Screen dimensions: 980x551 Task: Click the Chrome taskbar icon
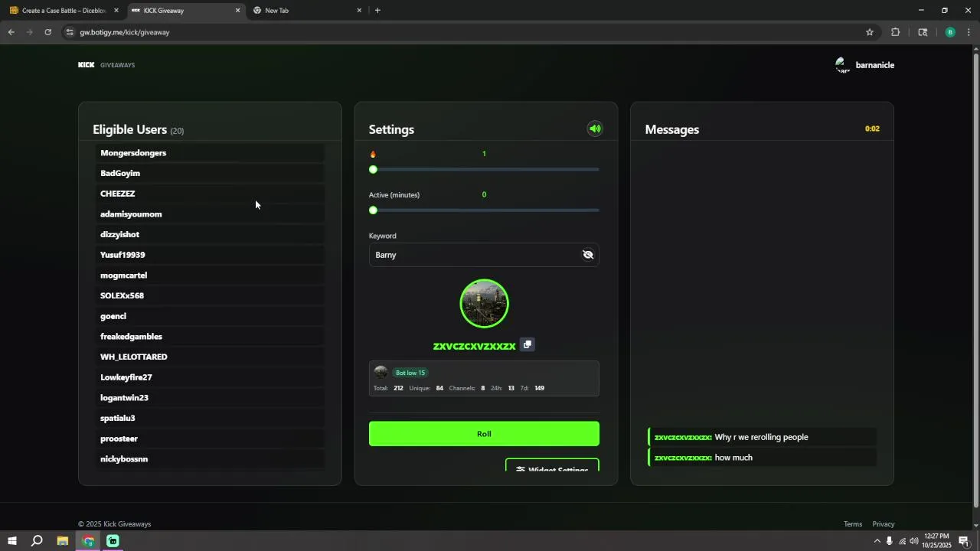88,541
